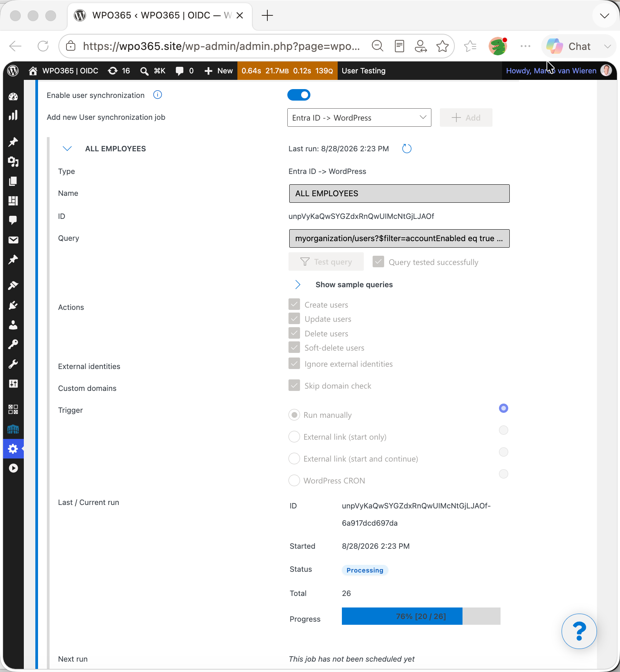Bookmark the page with star icon

[x=443, y=46]
